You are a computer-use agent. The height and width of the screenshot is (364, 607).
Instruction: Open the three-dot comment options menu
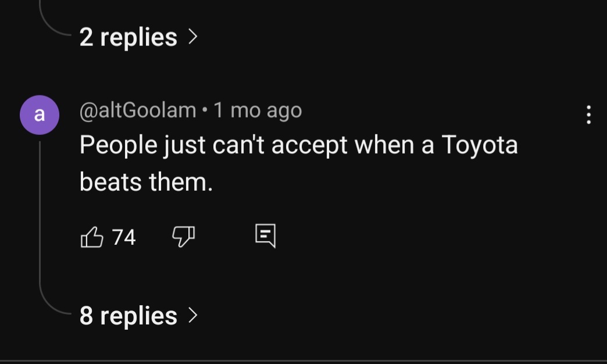[588, 115]
